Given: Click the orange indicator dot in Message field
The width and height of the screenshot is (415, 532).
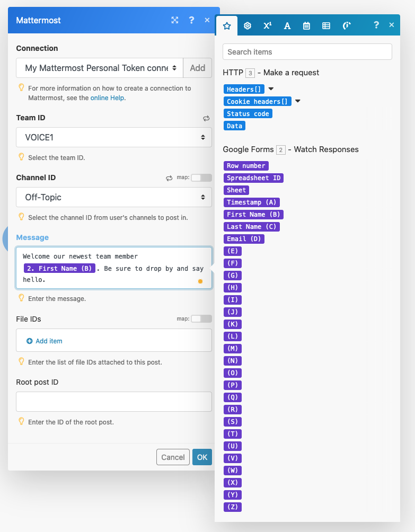Looking at the screenshot, I should coord(200,281).
